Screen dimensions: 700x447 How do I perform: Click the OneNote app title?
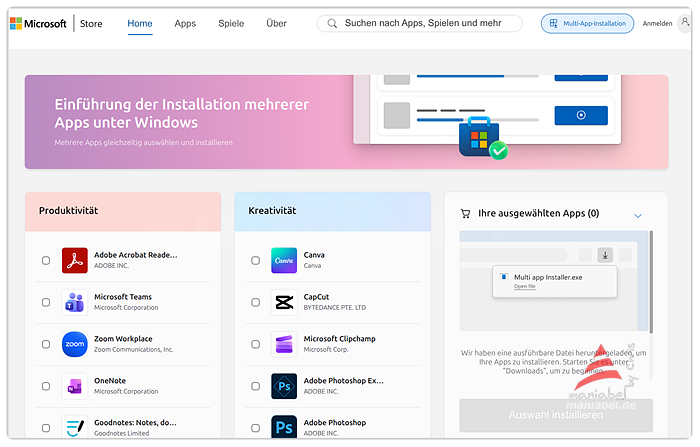[x=110, y=381]
